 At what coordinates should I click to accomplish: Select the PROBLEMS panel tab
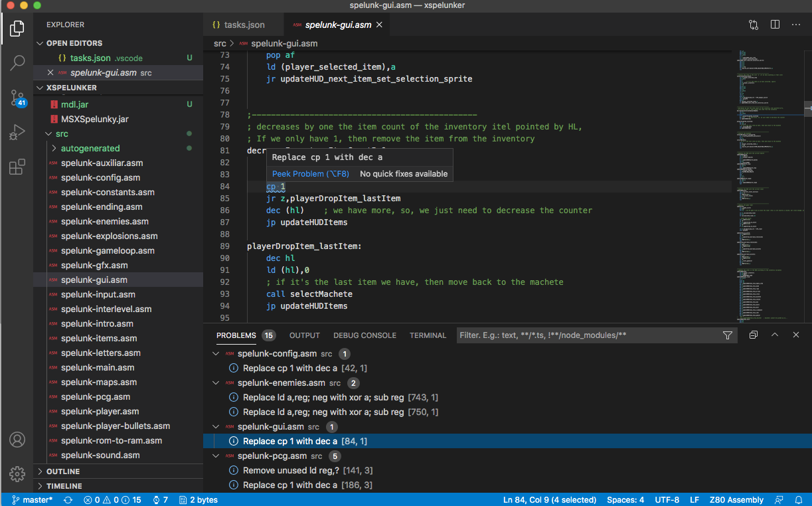236,335
